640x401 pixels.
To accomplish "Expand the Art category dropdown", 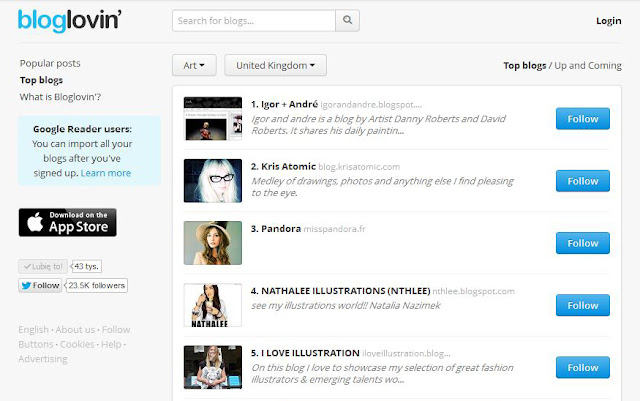I will pos(194,65).
